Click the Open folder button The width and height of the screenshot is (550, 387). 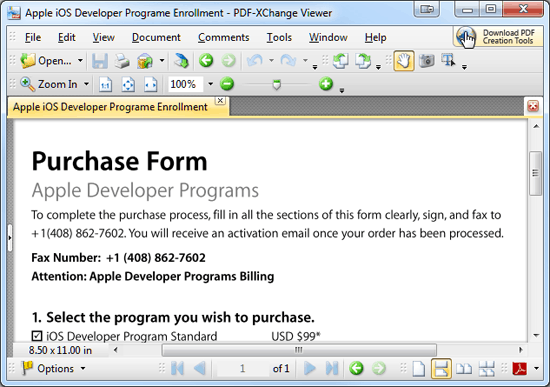pos(46,61)
